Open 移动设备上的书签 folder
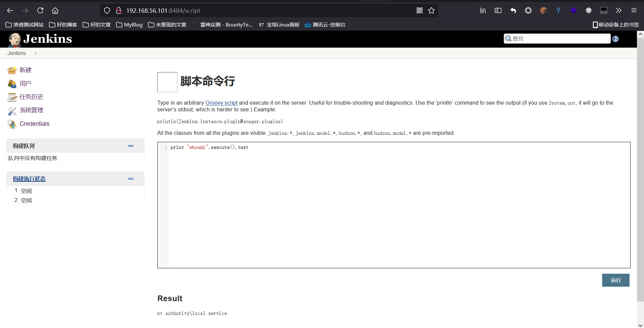 (x=616, y=25)
